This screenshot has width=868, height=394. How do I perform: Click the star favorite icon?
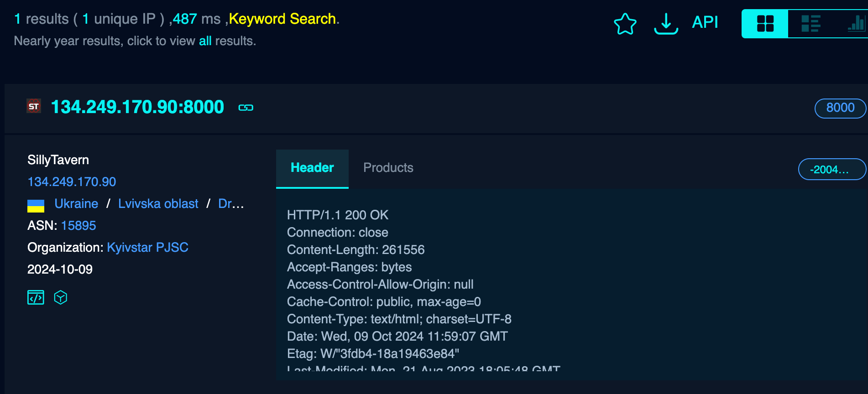[x=625, y=24]
